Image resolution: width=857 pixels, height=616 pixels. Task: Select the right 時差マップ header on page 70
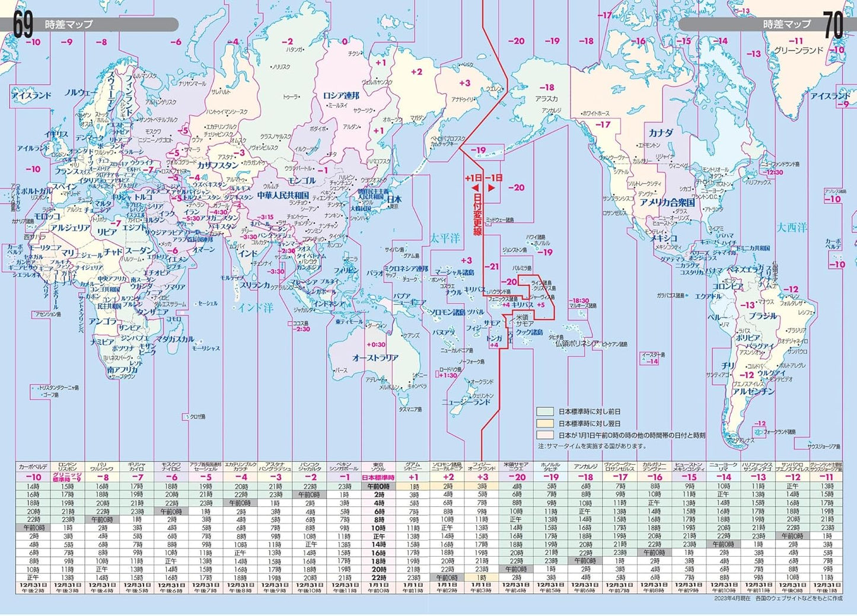786,25
